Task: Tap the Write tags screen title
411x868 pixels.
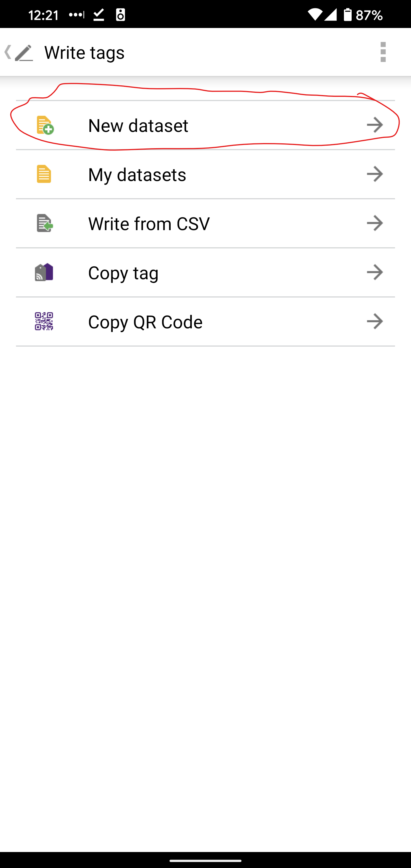Action: pyautogui.click(x=84, y=53)
